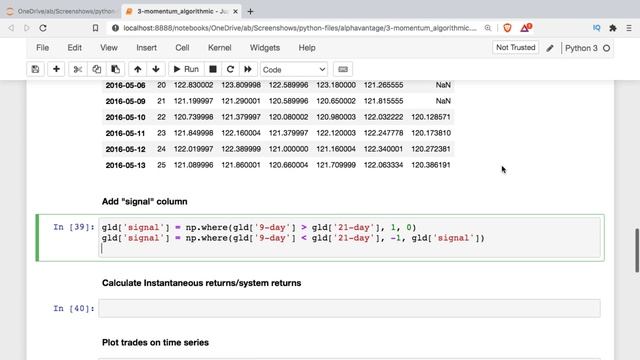Move selected cell down arrow

pyautogui.click(x=156, y=69)
